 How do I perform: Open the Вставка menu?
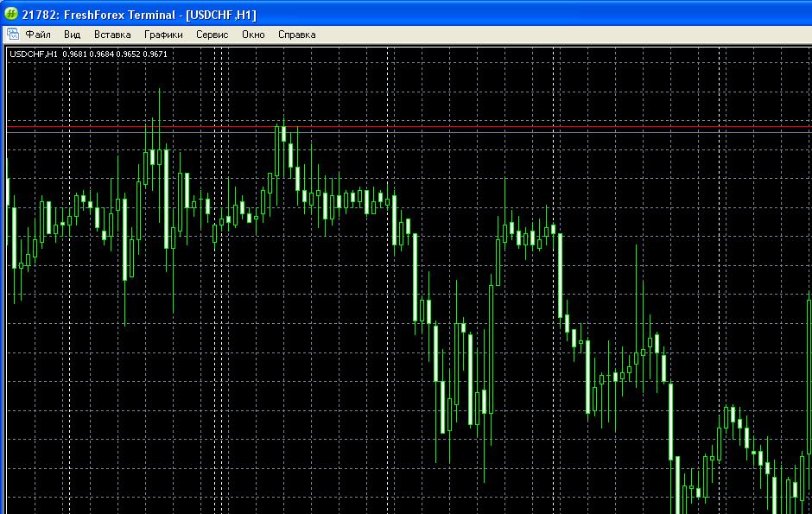coord(111,35)
